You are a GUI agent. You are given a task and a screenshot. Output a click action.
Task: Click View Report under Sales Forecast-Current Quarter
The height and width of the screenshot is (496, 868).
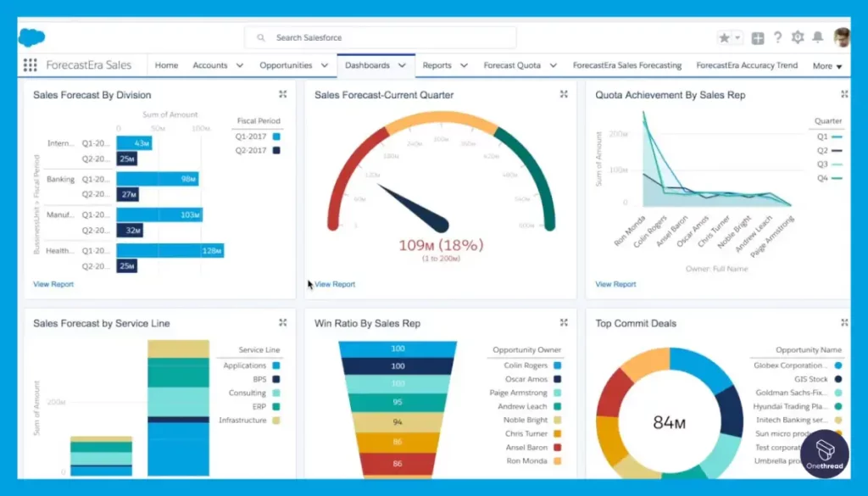click(x=335, y=284)
